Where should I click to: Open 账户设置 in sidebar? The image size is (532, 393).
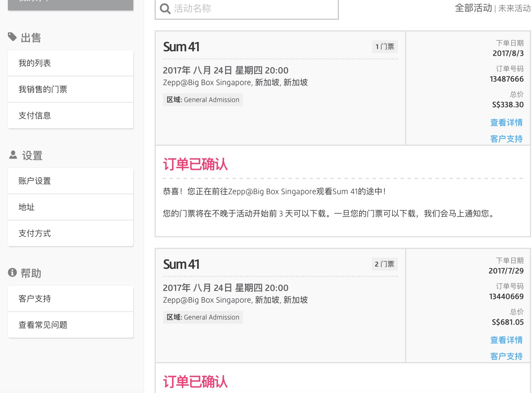pos(71,181)
